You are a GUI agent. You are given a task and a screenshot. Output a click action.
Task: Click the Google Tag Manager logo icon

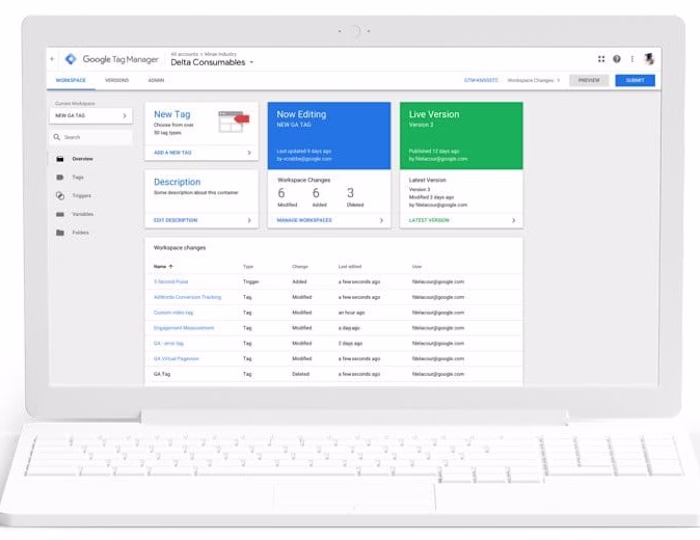click(71, 59)
